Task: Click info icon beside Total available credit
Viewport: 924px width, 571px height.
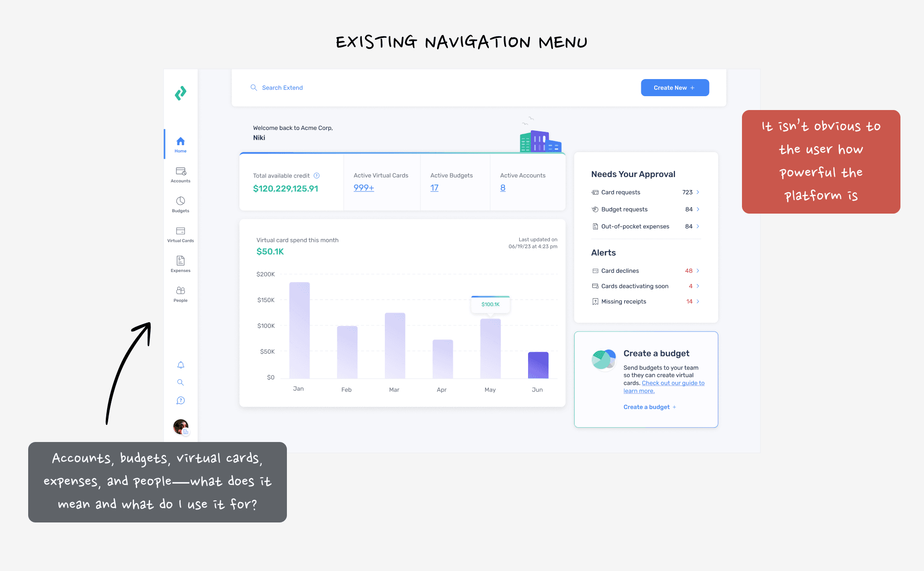Action: tap(316, 176)
